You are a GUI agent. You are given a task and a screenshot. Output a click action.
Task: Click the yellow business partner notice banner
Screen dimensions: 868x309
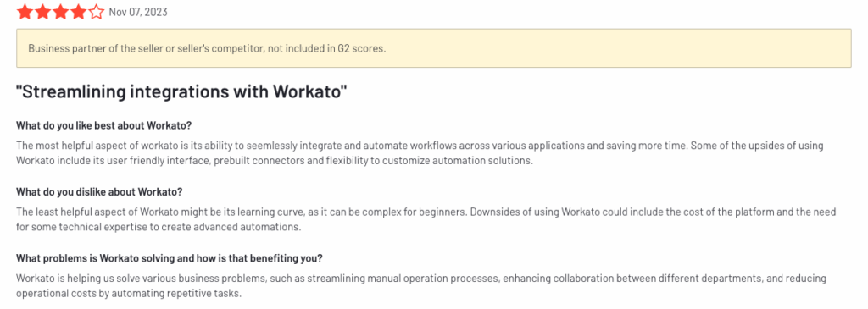434,48
